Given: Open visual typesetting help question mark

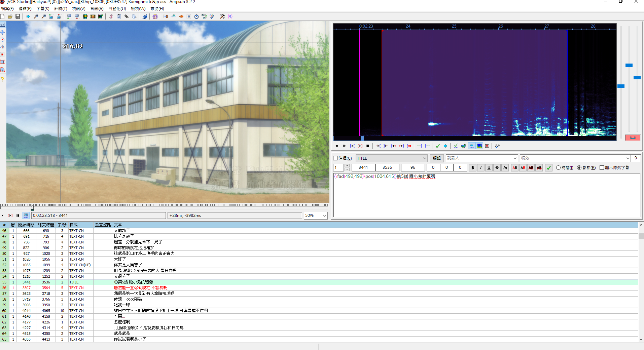Looking at the screenshot, I should (3, 79).
